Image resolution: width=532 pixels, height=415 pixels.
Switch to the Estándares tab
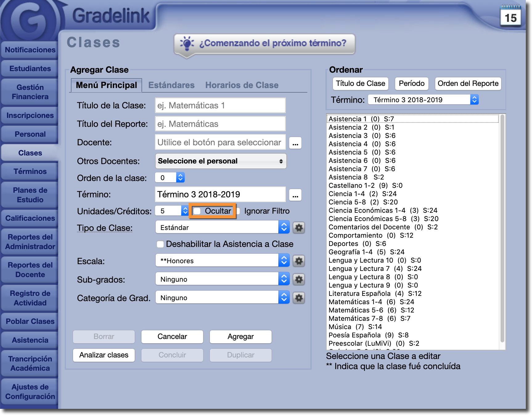pos(171,85)
